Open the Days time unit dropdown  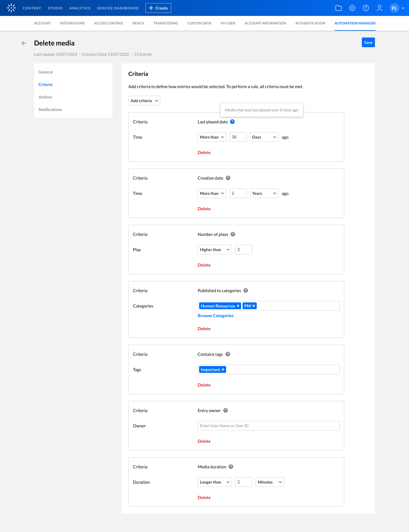(x=264, y=137)
